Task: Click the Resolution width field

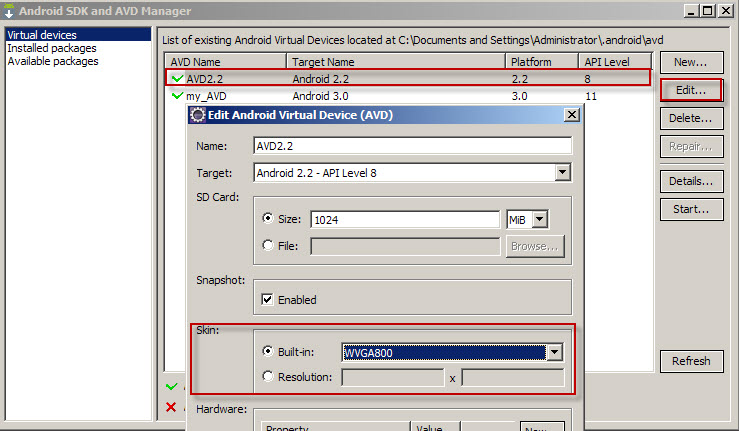Action: (x=393, y=377)
